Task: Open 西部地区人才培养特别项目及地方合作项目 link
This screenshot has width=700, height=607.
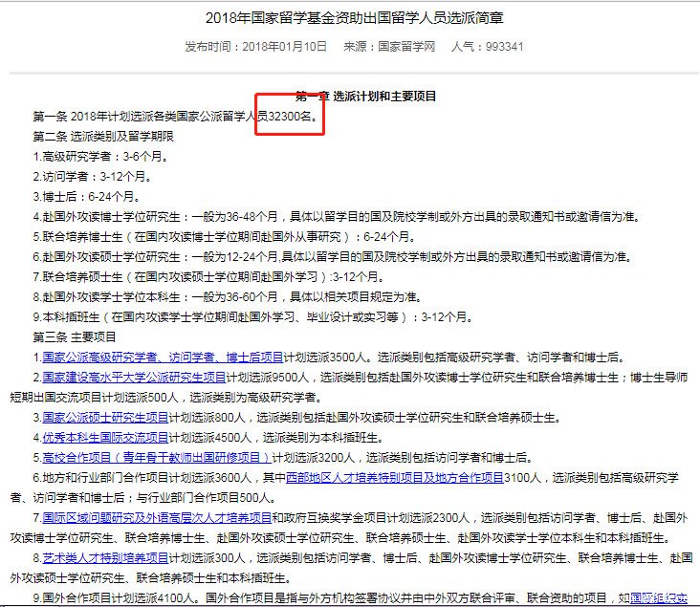Action: [x=395, y=477]
